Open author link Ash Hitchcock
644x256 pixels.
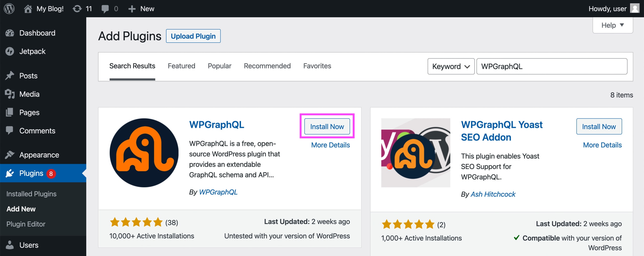tap(493, 194)
